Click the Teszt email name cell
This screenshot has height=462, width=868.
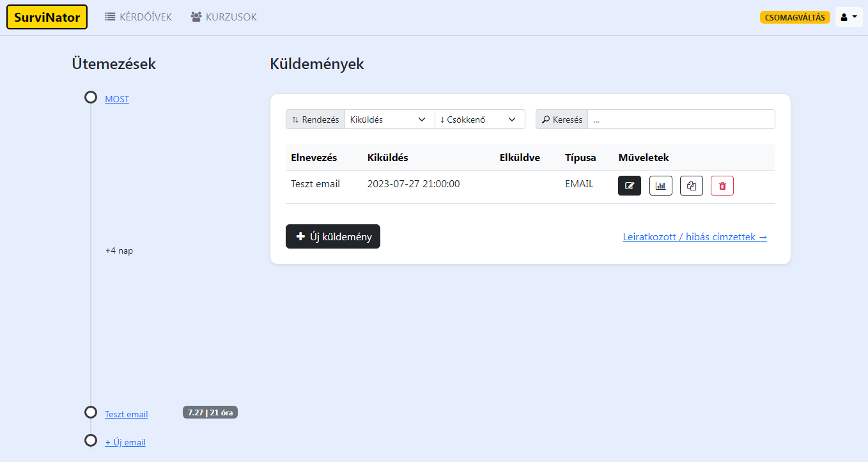[x=315, y=184]
